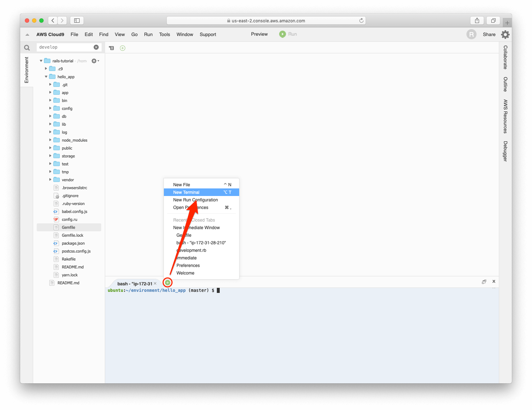
Task: Expand the config folder
Action: [50, 108]
